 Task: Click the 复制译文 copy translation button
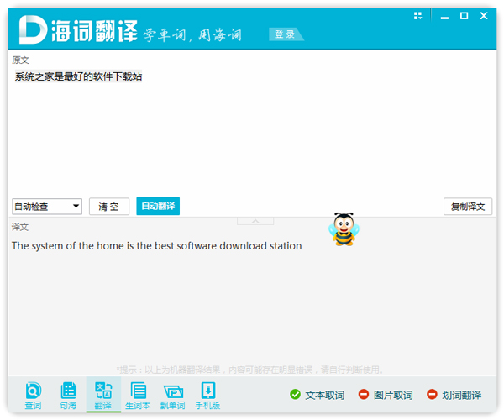[x=468, y=207]
